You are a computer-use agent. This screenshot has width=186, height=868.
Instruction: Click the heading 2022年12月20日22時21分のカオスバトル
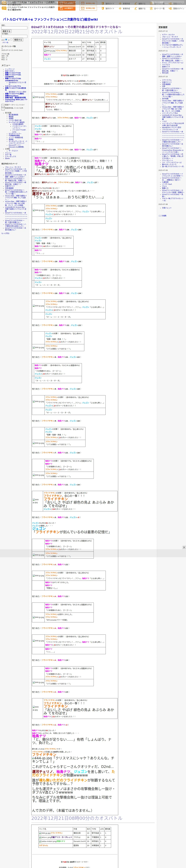(77, 32)
